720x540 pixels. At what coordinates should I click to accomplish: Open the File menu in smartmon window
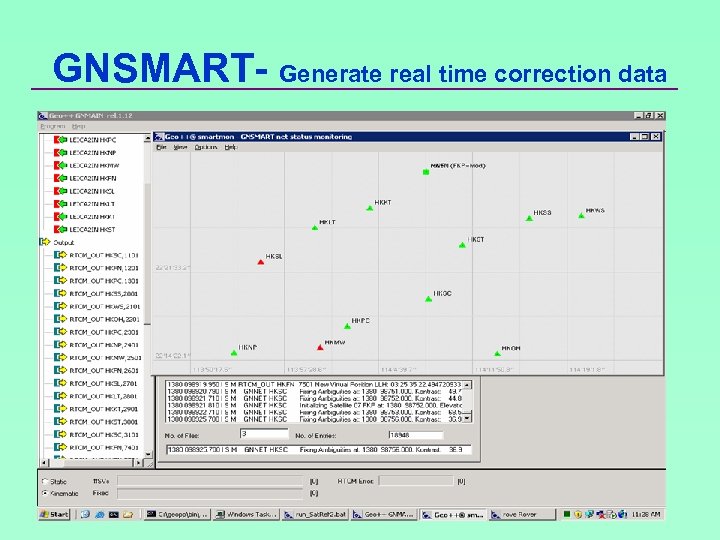(x=161, y=147)
